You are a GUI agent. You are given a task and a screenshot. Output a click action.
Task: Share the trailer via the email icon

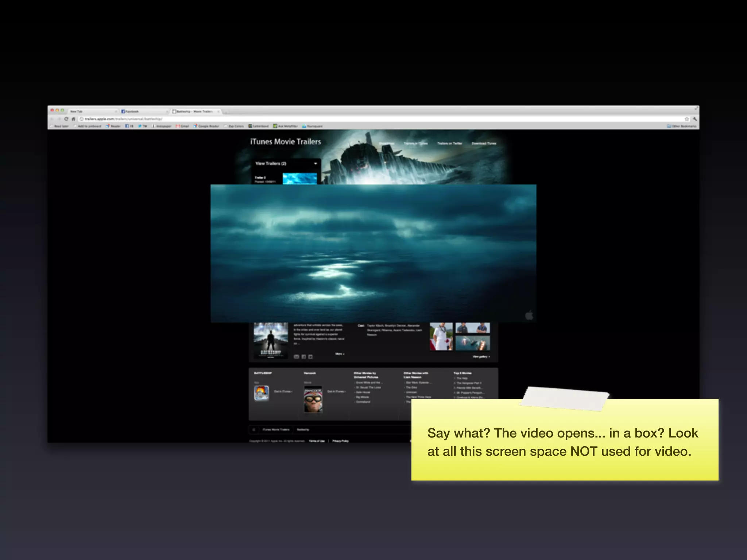[x=297, y=357]
